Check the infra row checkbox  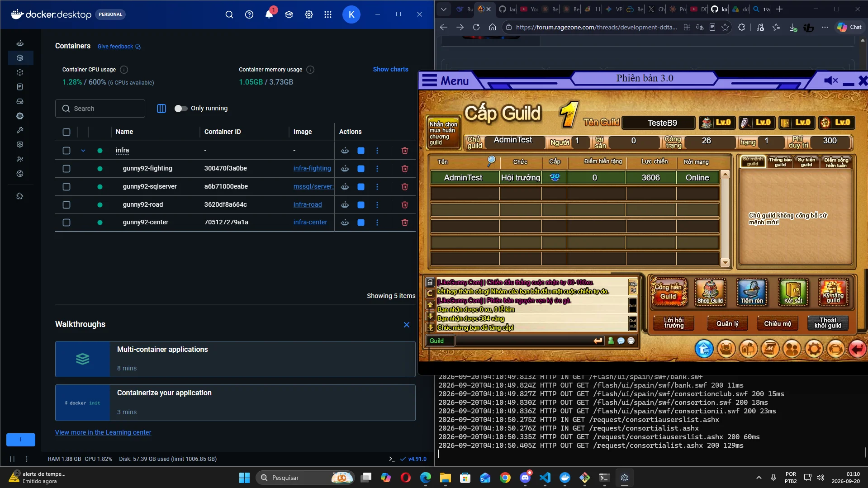tap(66, 151)
